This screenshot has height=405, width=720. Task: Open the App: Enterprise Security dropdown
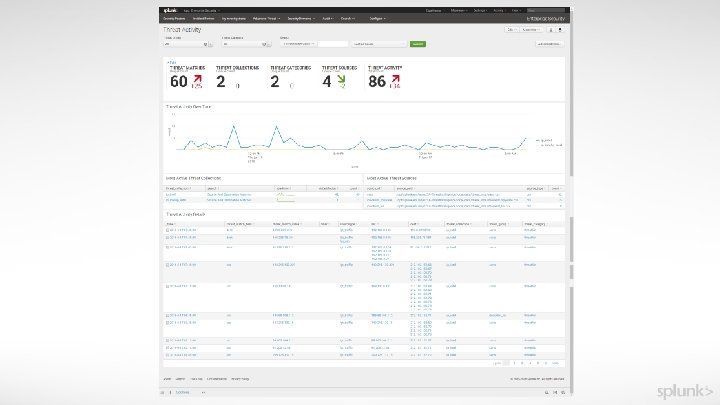202,11
